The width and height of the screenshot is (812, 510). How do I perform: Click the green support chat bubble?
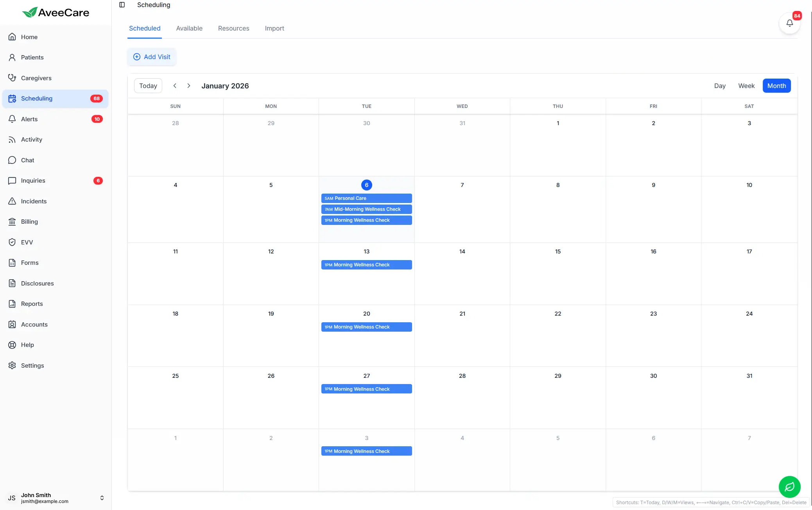(x=789, y=487)
